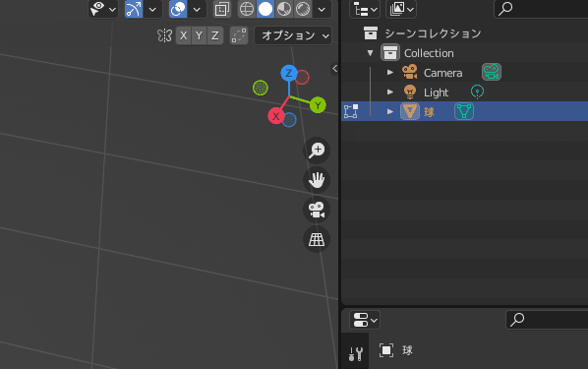This screenshot has width=588, height=369.
Task: Toggle Z axis mirror
Action: tap(215, 35)
